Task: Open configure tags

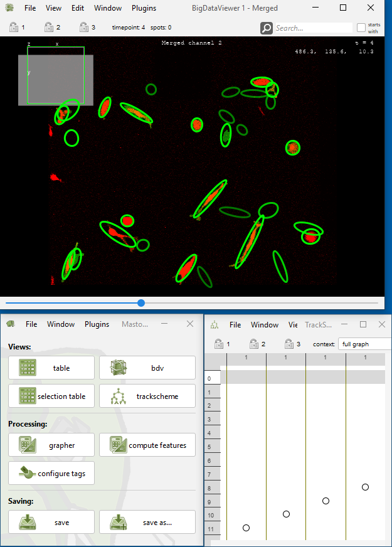Action: click(51, 473)
